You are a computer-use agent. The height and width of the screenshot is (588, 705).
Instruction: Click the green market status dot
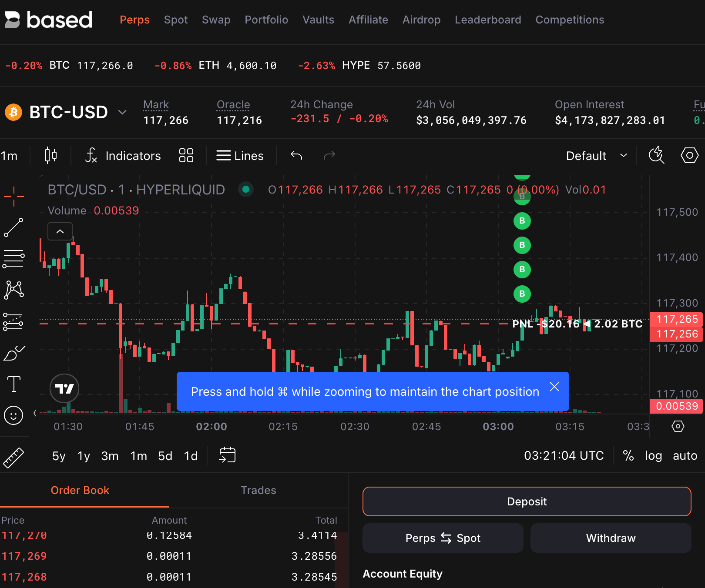coord(246,189)
